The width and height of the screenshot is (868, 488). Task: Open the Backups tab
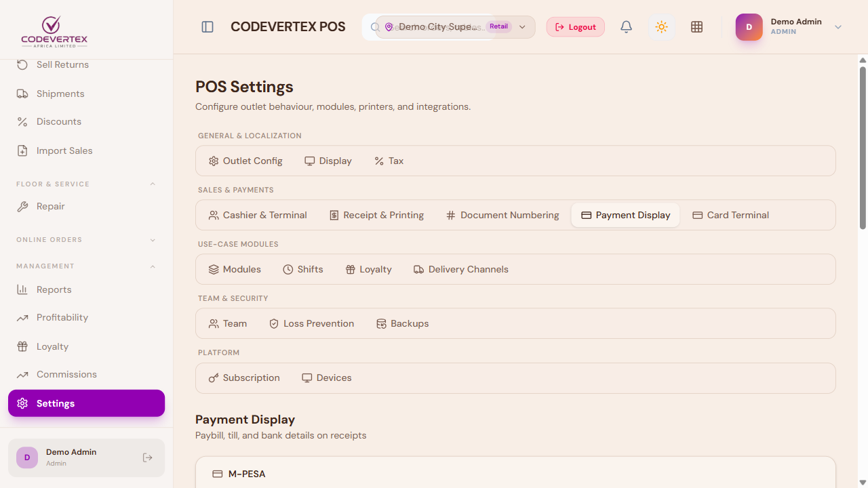tap(403, 323)
